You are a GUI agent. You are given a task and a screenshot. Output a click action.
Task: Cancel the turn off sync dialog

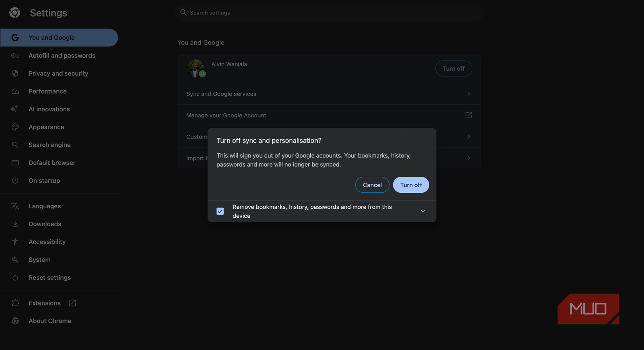372,185
